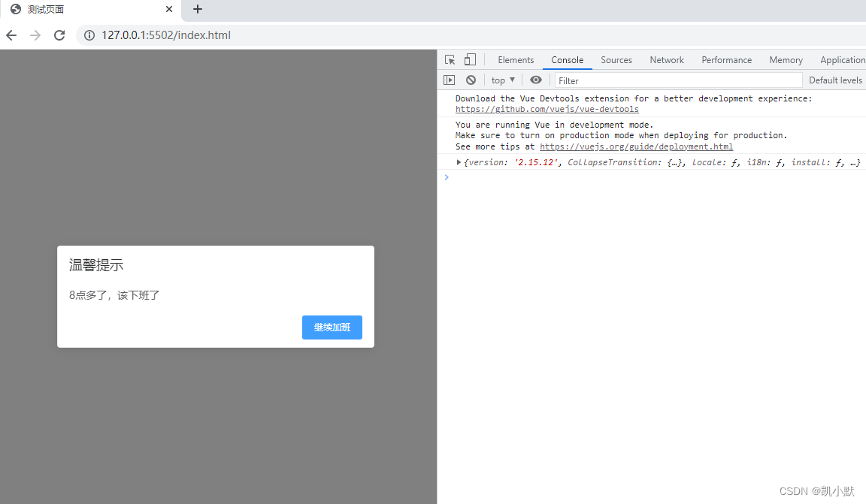Screen dimensions: 866x504
Task: Open the vue-devtools GitHub link
Action: pyautogui.click(x=547, y=108)
